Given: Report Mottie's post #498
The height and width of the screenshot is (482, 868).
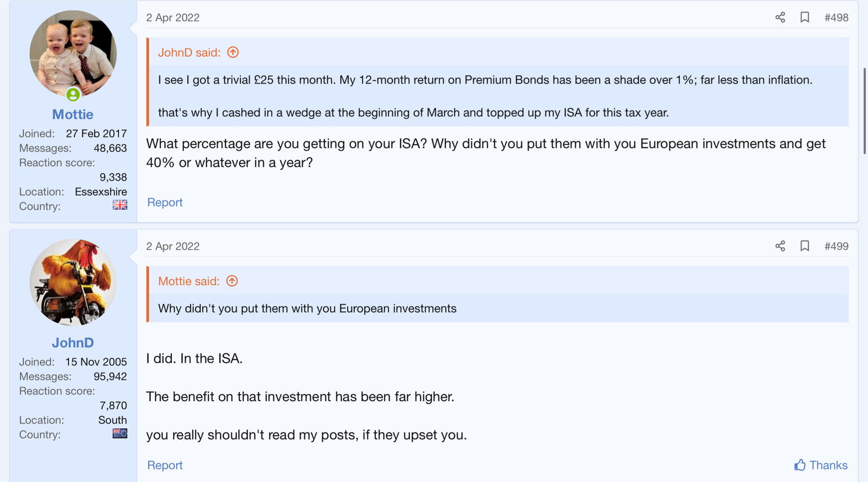Looking at the screenshot, I should click(165, 202).
